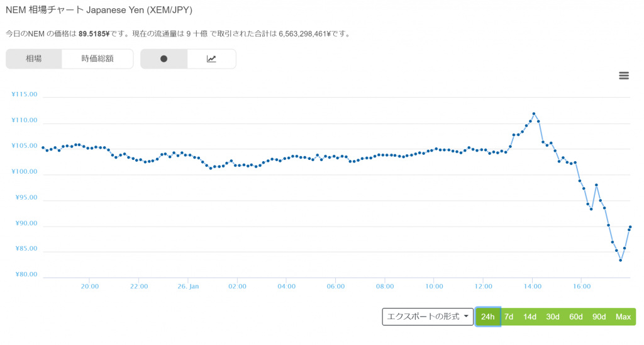Click the total 6,563,298,461¥ value

[305, 34]
